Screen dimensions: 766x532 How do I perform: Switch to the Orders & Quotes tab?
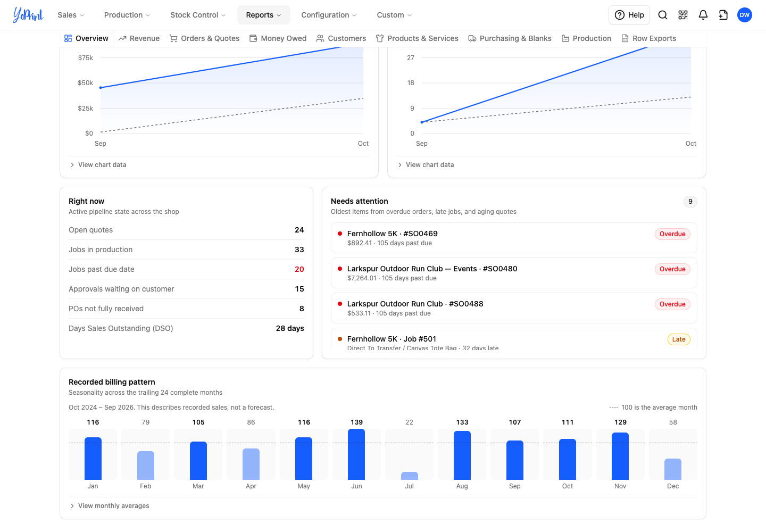(x=204, y=38)
